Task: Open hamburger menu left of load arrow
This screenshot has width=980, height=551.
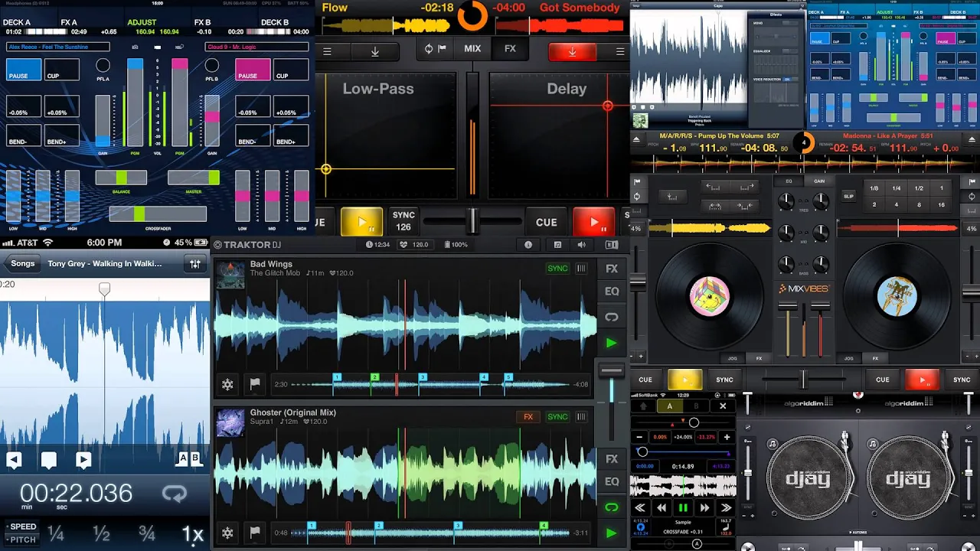Action: click(327, 51)
